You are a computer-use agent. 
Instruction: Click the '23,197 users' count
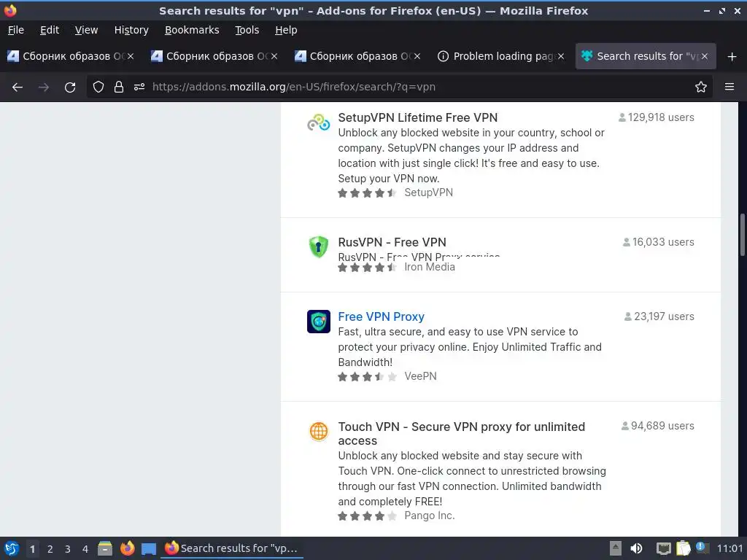coord(659,316)
